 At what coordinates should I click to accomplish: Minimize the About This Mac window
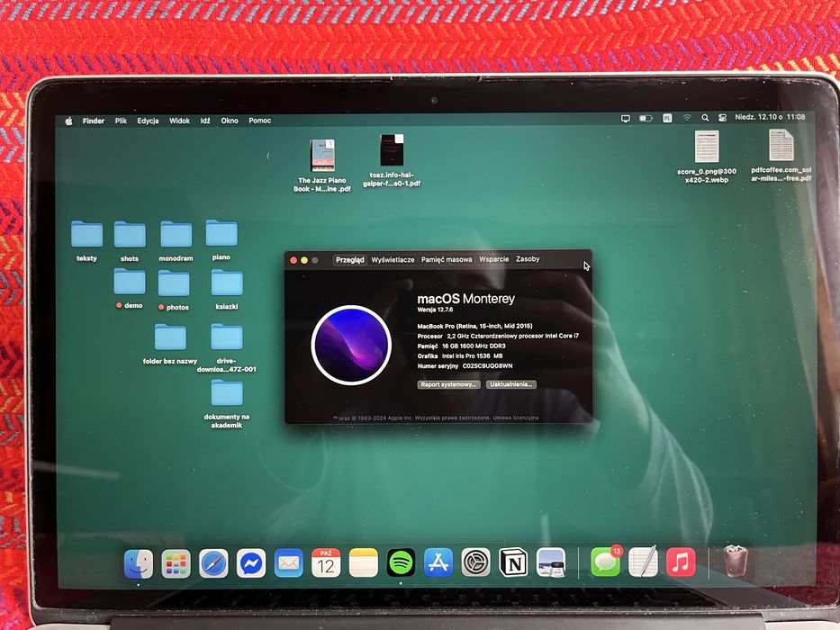[x=304, y=260]
